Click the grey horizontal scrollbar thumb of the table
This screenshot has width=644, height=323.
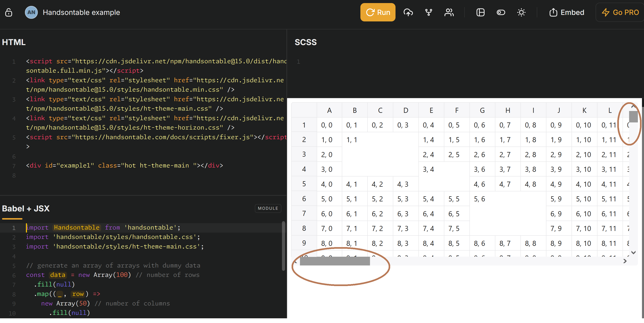[x=335, y=261]
